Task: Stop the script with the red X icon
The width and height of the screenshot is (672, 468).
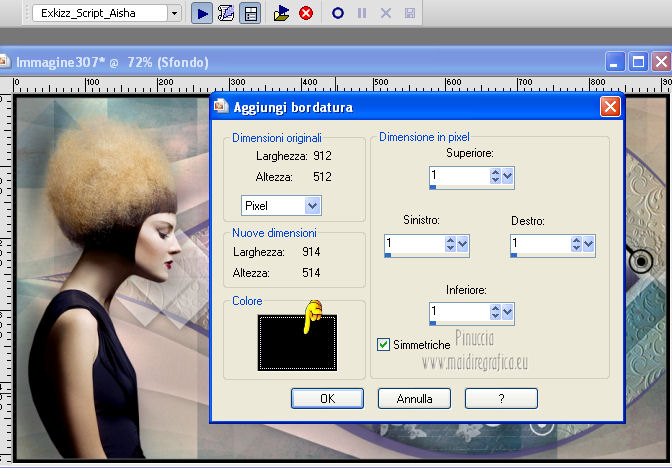Action: (x=306, y=13)
